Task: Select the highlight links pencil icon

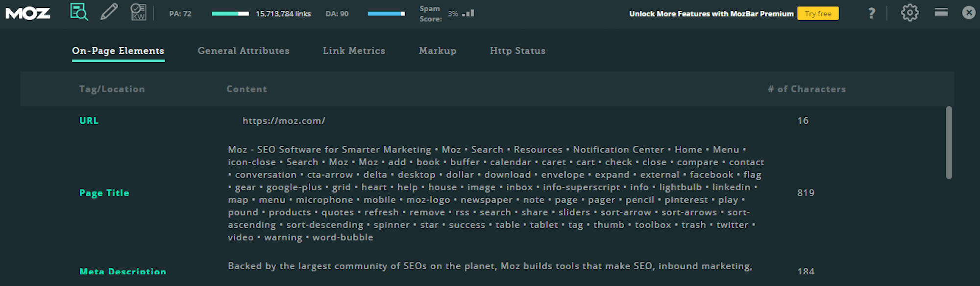Action: click(109, 12)
